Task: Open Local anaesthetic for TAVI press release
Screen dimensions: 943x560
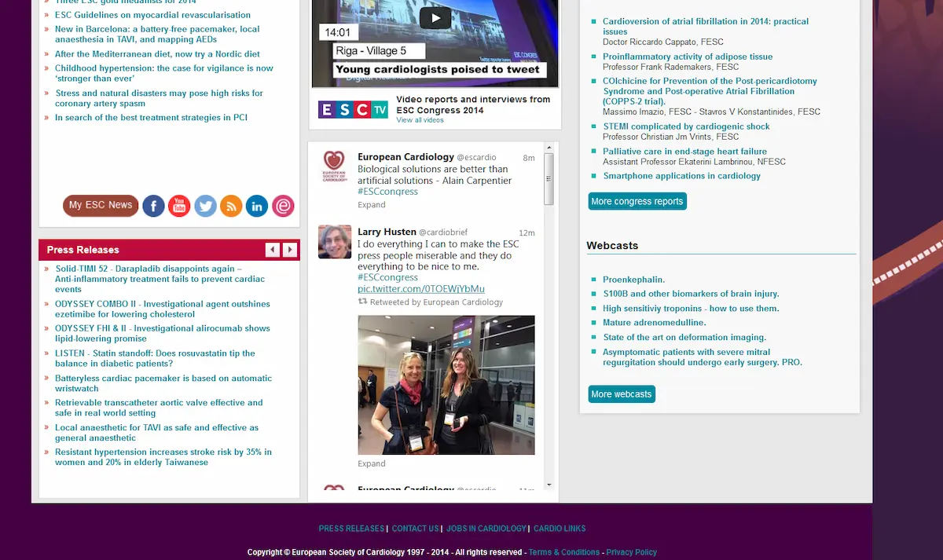Action: 156,433
